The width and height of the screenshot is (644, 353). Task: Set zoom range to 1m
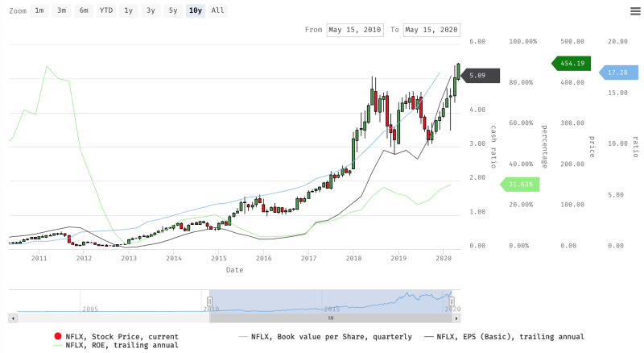click(x=39, y=10)
